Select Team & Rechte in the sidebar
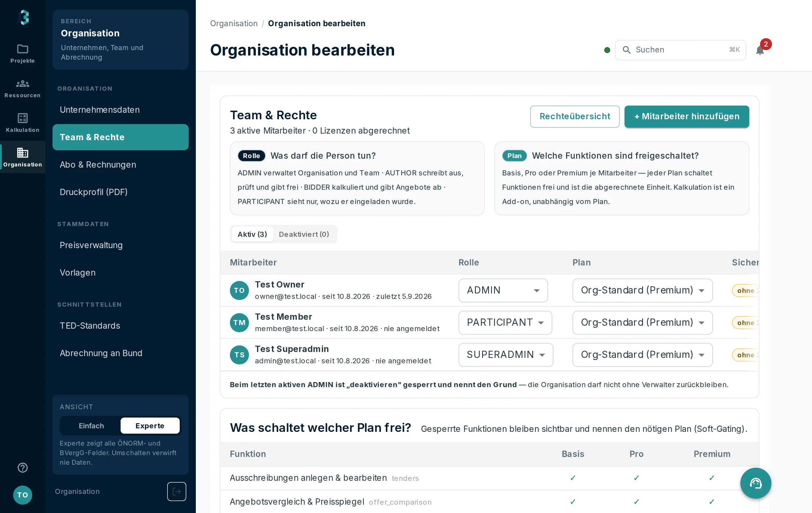The width and height of the screenshot is (812, 513). click(x=120, y=137)
